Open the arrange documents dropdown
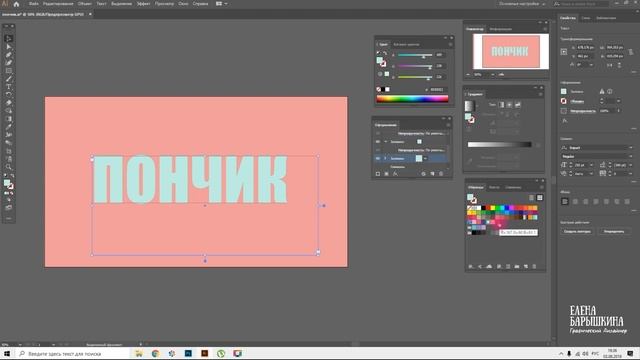 (222, 4)
